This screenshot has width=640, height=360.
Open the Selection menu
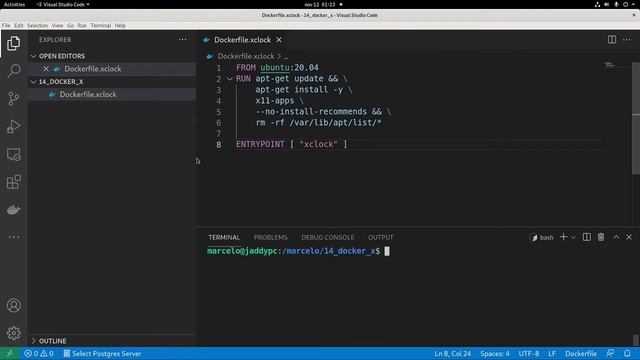38,25
